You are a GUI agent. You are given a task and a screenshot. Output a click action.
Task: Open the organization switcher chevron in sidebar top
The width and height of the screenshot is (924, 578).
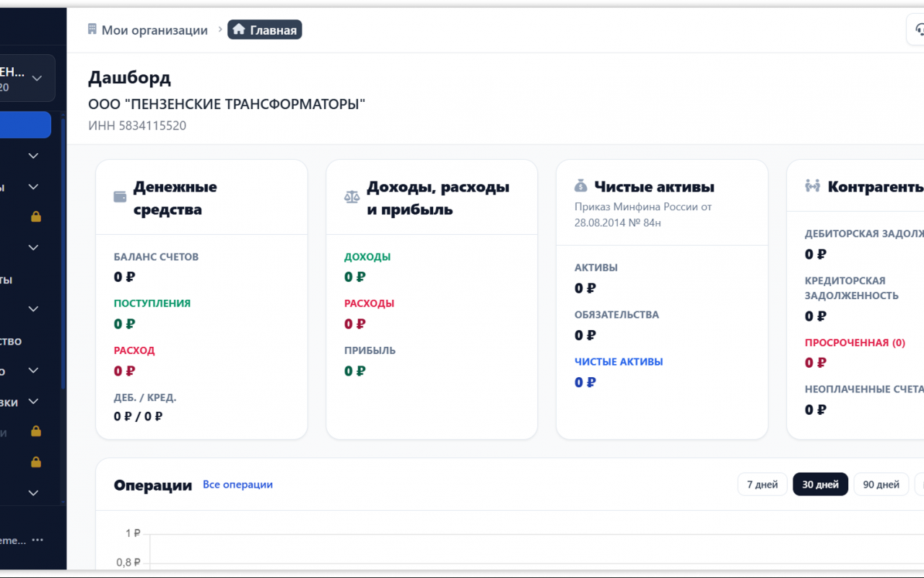[x=38, y=78]
